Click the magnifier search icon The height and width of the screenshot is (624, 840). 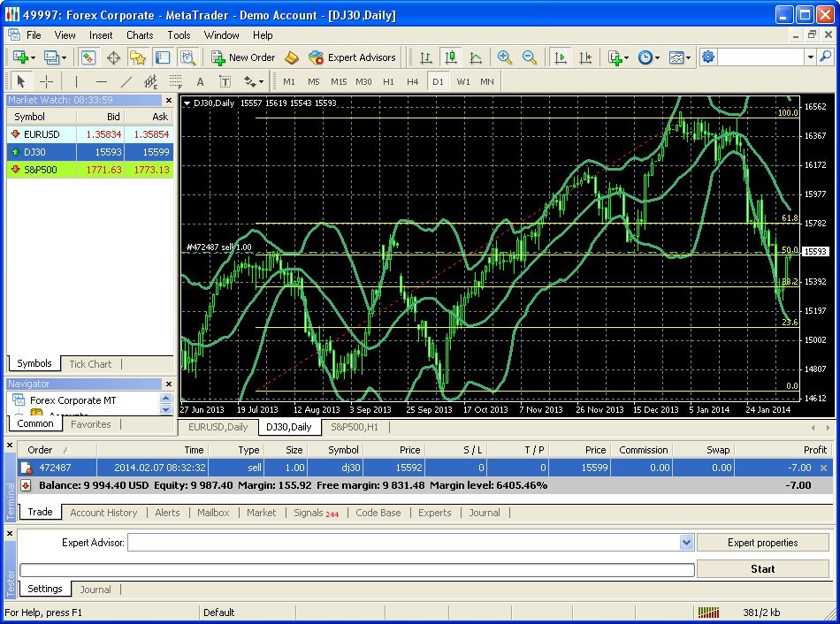pyautogui.click(x=826, y=57)
